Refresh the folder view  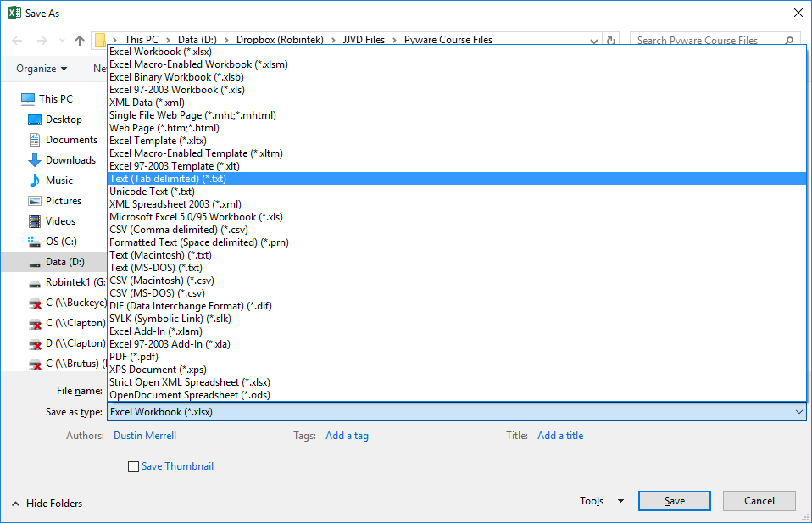click(x=611, y=41)
